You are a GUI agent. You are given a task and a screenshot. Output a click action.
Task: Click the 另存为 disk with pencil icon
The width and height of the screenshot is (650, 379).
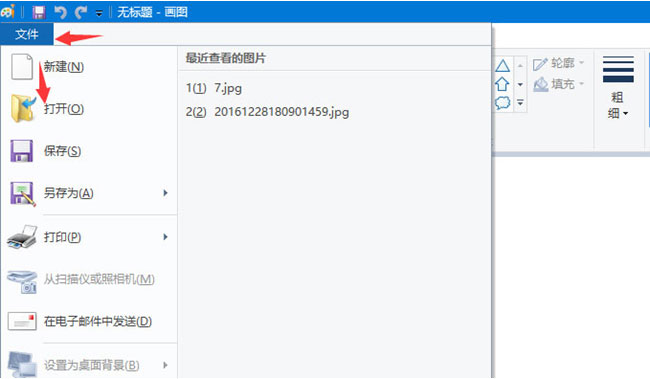(23, 194)
